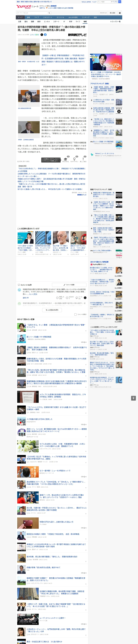This screenshot has width=138, height=644.
Task: Expand replies 返信 2件
Action: 26,298
